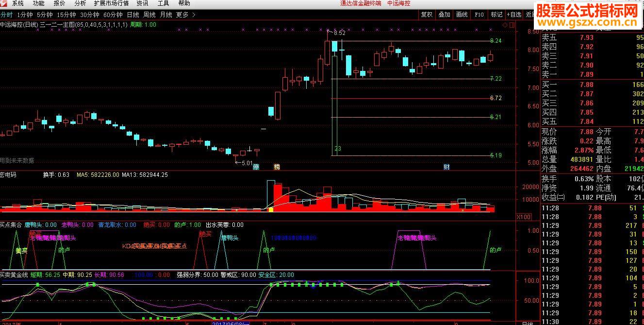
Task: Click the 复权 button
Action: tap(427, 15)
